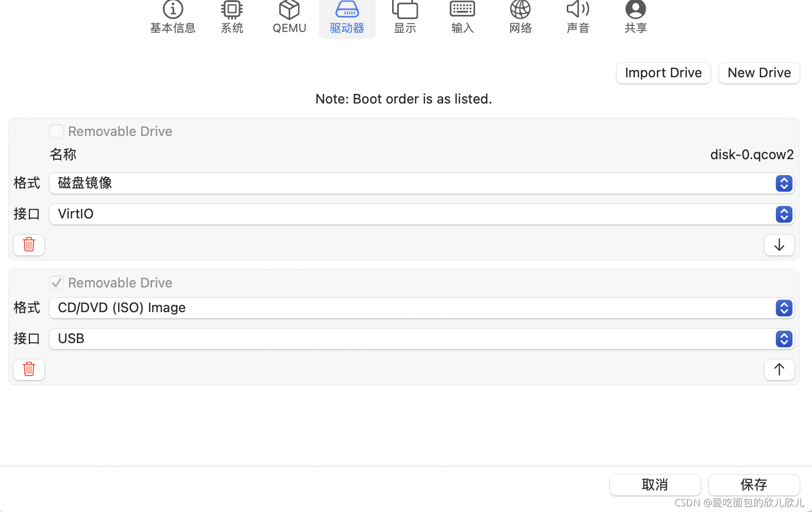Toggle Removable Drive for disk-0.qcow2
Viewport: 812px width, 512px height.
click(57, 131)
